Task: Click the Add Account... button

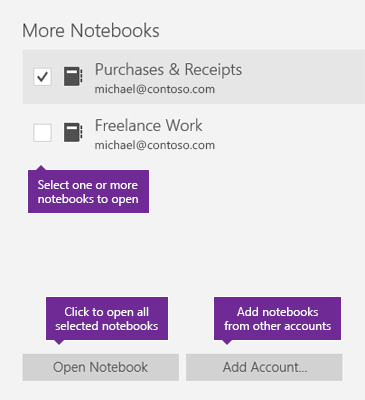Action: [264, 367]
